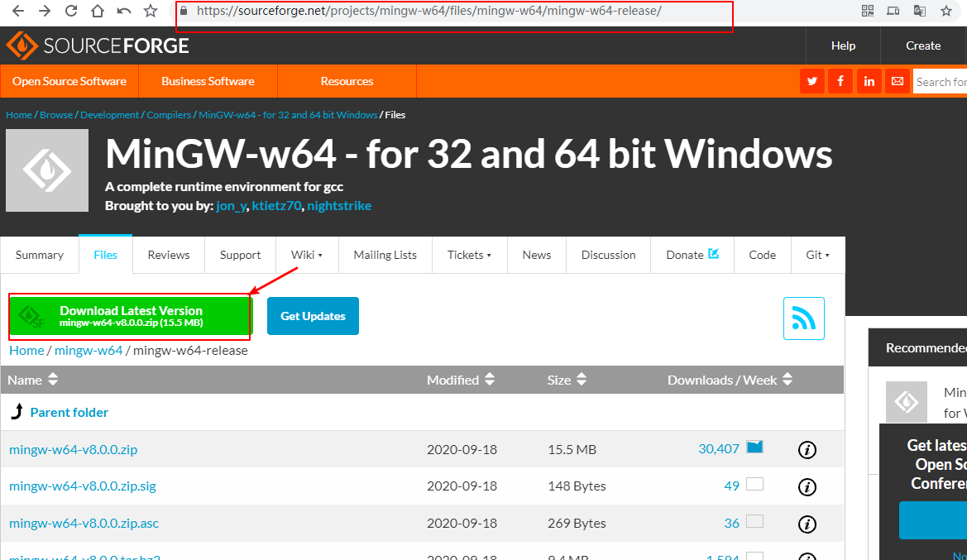967x560 pixels.
Task: Open the Summary tab
Action: (x=40, y=255)
